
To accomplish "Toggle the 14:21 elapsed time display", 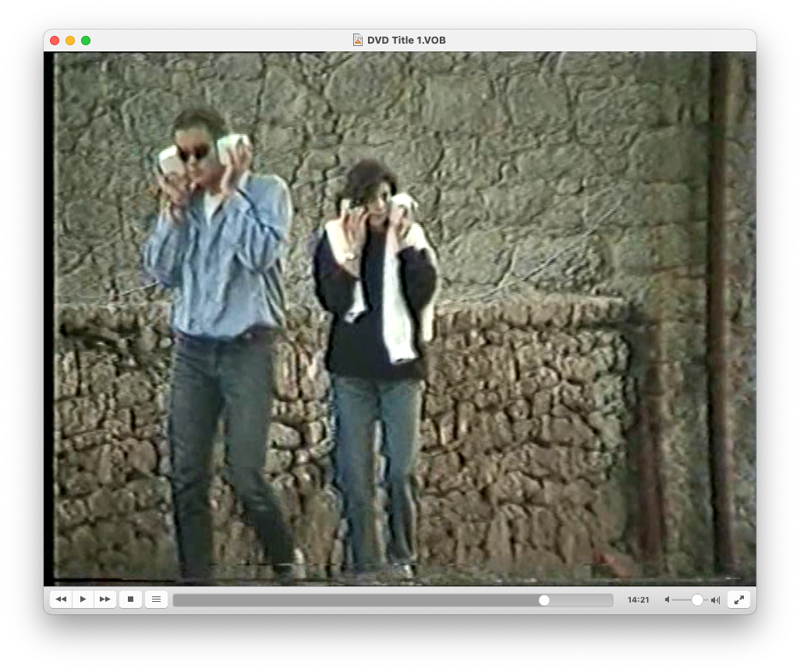I will pos(638,599).
